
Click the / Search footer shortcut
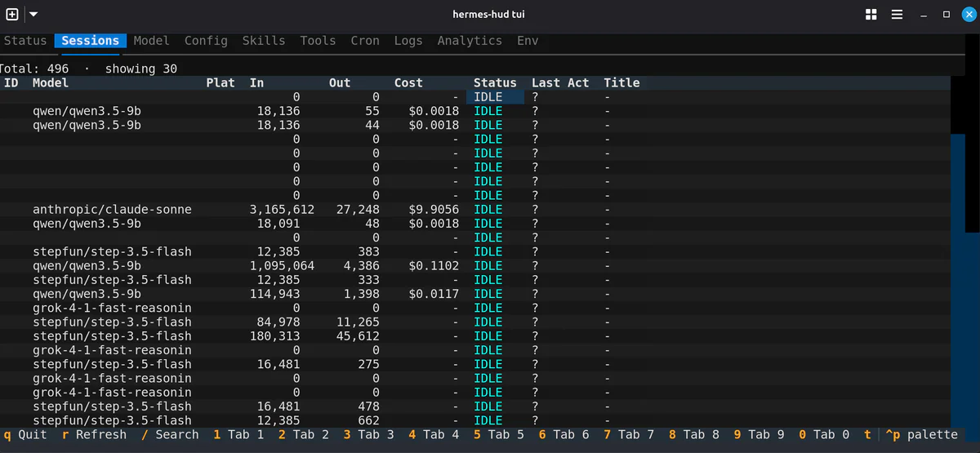tap(170, 435)
